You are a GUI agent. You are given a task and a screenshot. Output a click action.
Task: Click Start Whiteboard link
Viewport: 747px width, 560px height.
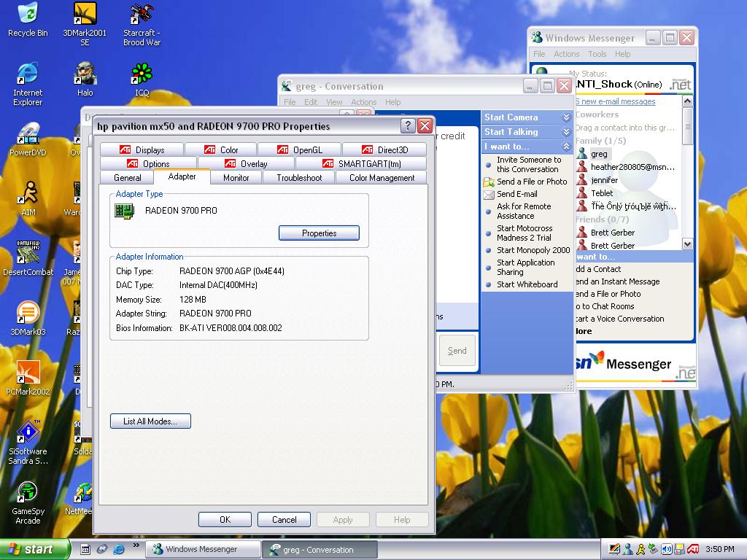point(527,284)
